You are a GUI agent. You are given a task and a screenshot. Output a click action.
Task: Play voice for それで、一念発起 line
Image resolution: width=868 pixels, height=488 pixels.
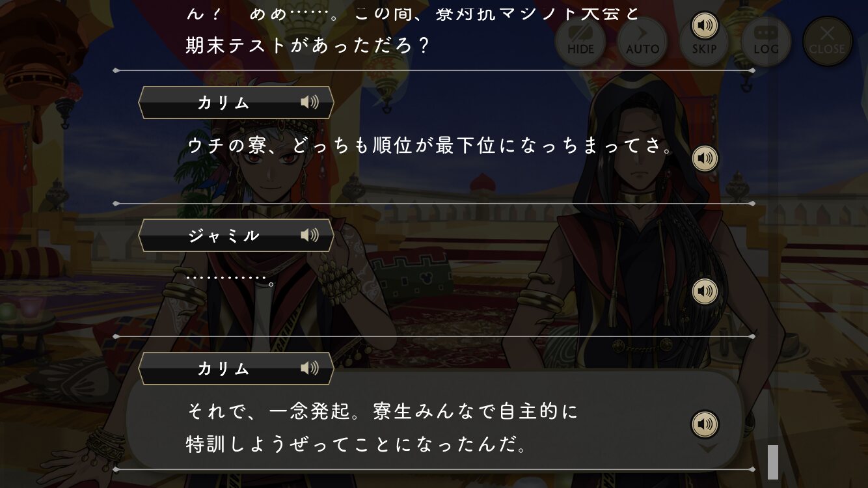click(x=704, y=424)
